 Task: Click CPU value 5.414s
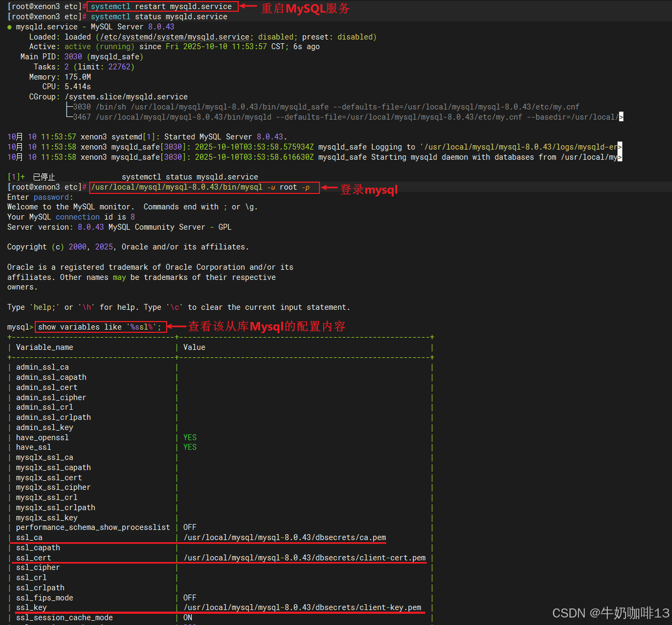point(78,87)
